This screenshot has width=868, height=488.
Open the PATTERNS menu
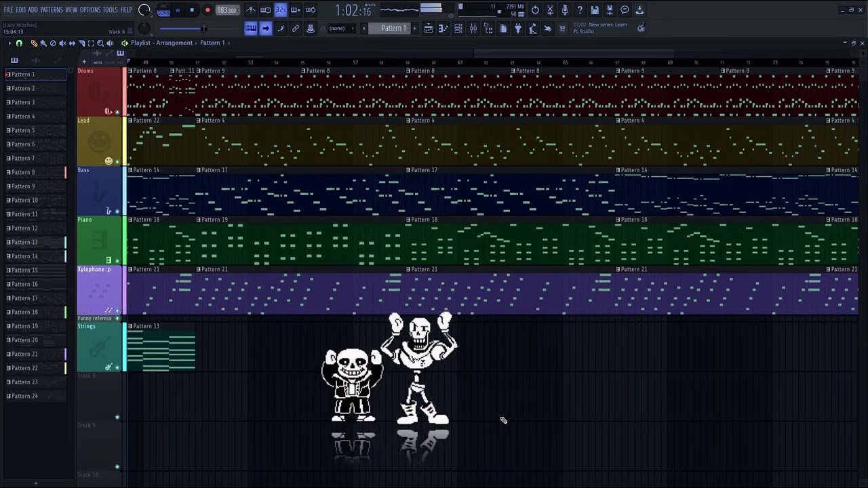[x=52, y=10]
